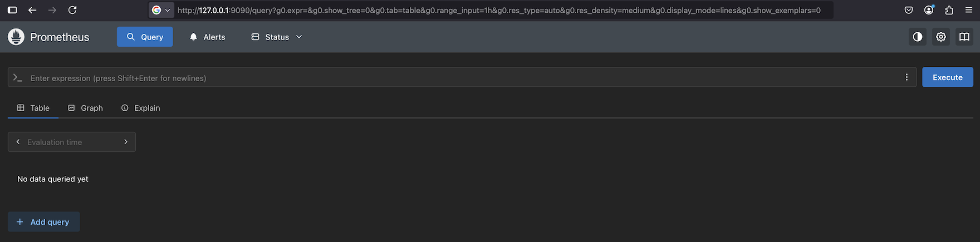Click the browser account profile icon

coord(929,10)
